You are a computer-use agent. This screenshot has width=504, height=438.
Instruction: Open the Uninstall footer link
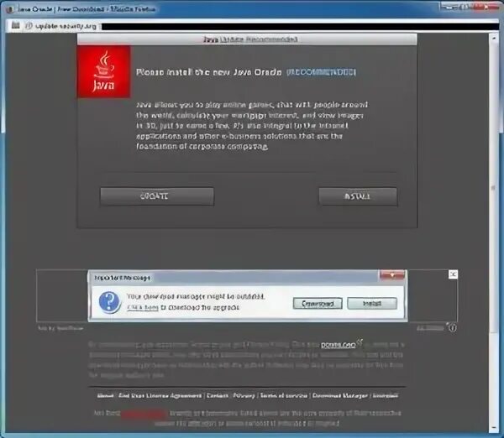click(x=386, y=395)
